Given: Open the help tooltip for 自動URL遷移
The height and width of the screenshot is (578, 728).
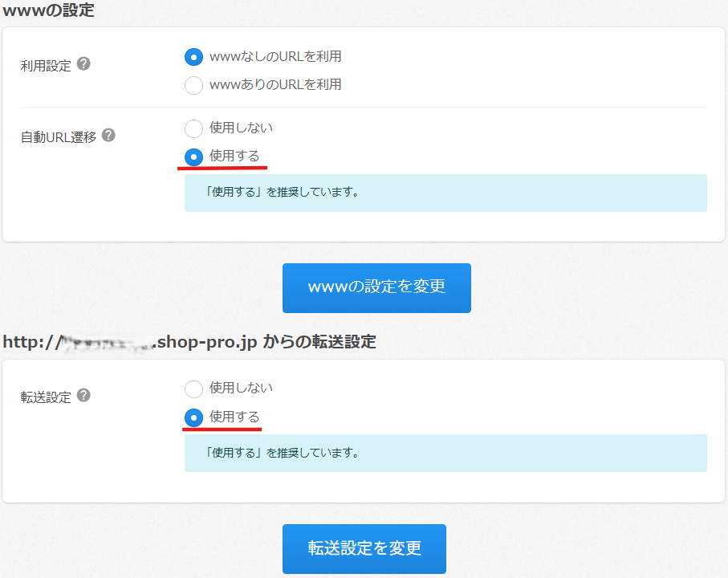Looking at the screenshot, I should (108, 135).
